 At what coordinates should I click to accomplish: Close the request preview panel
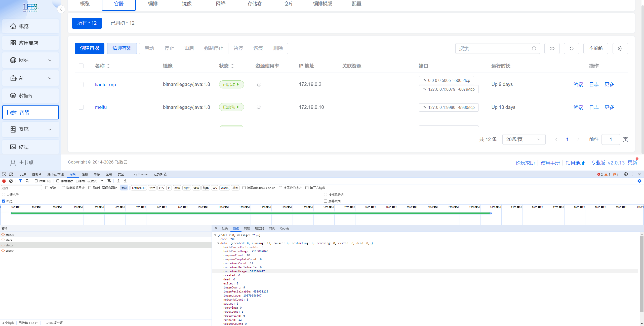coord(216,228)
